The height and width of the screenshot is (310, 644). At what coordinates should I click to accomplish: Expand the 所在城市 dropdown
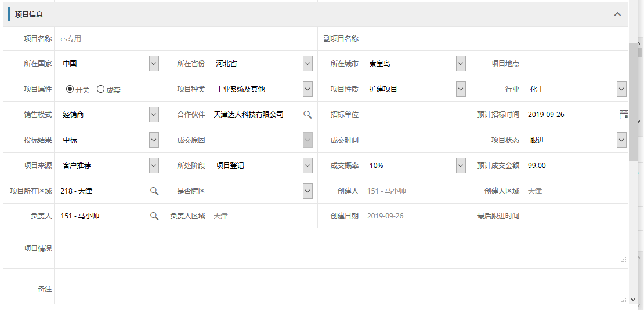(461, 64)
